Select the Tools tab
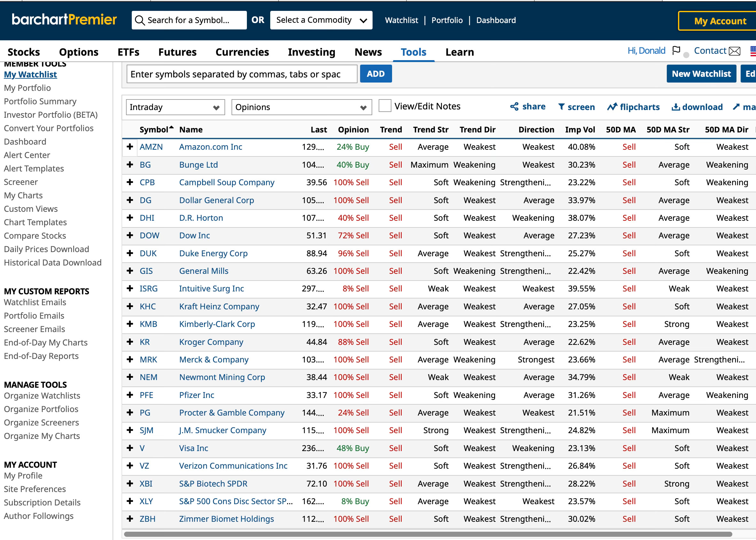This screenshot has width=756, height=540. [413, 52]
